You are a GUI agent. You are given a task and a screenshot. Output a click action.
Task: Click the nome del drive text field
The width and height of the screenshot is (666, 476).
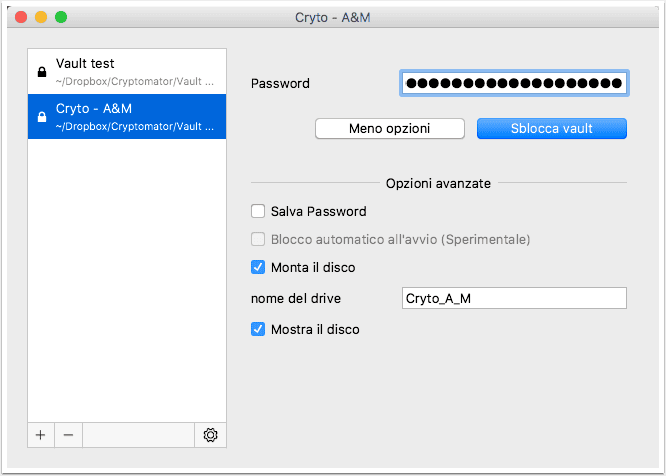point(514,298)
